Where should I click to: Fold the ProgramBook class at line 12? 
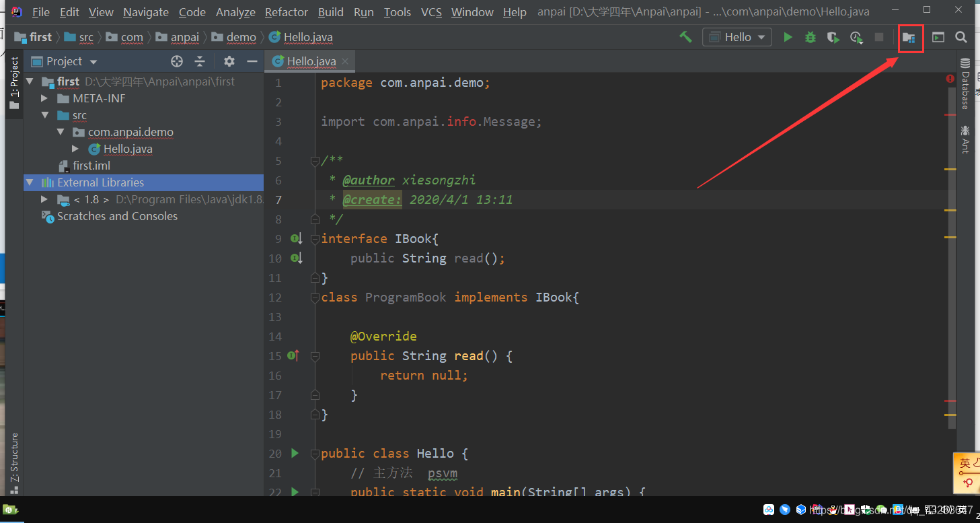314,298
